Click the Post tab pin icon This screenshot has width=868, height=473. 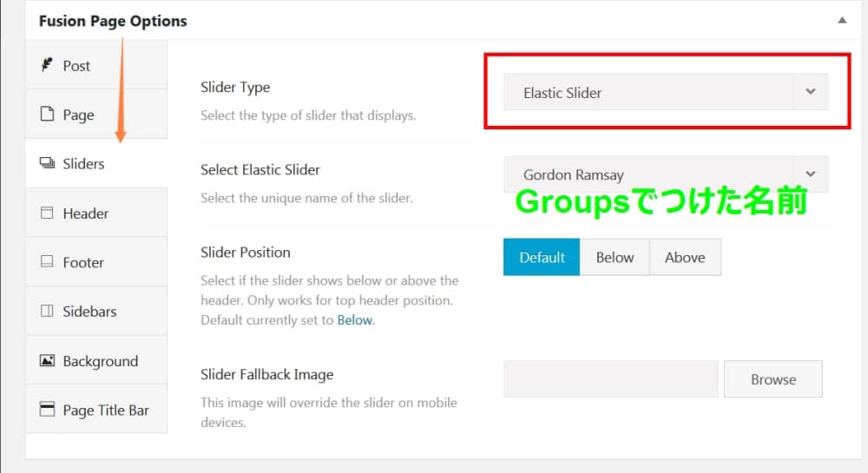point(47,65)
